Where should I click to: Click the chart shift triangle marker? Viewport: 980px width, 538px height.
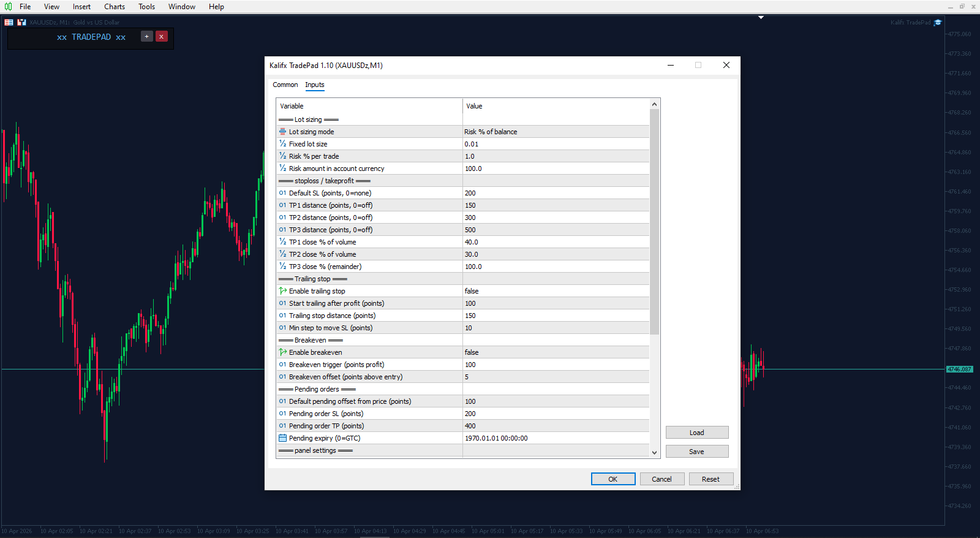[761, 17]
